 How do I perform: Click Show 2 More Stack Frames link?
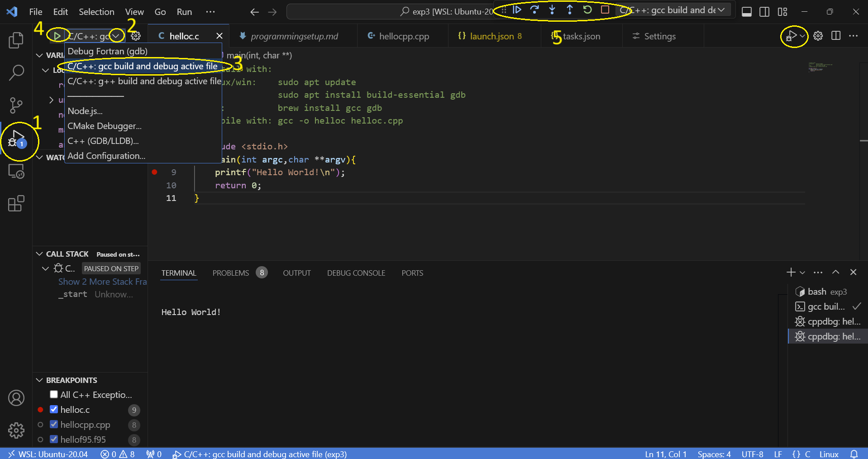[x=102, y=282]
